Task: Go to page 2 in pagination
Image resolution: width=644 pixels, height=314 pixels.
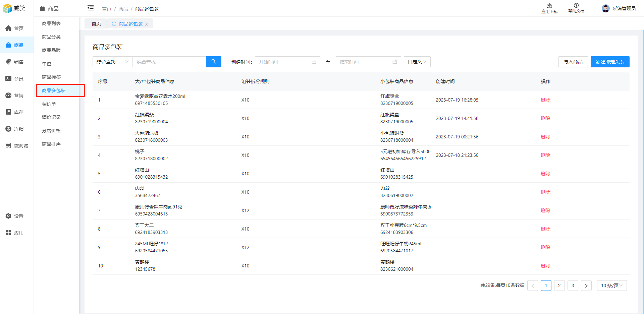Action: (x=559, y=286)
